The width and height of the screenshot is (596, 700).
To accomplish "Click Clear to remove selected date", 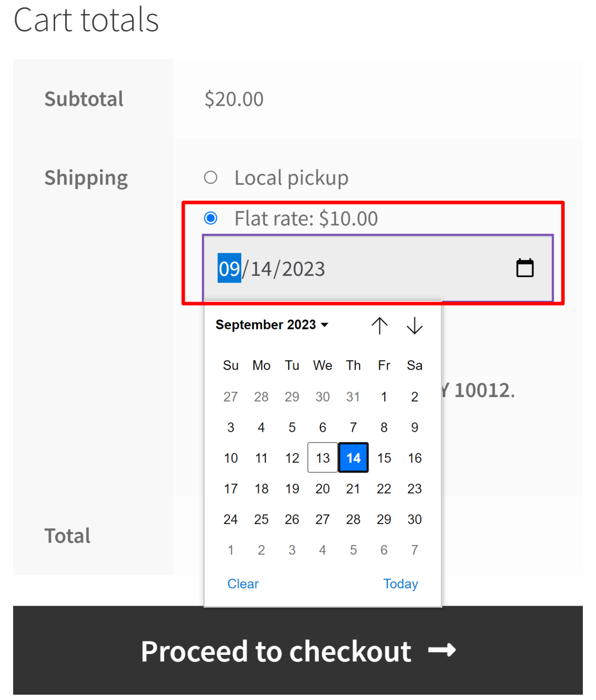I will point(243,583).
